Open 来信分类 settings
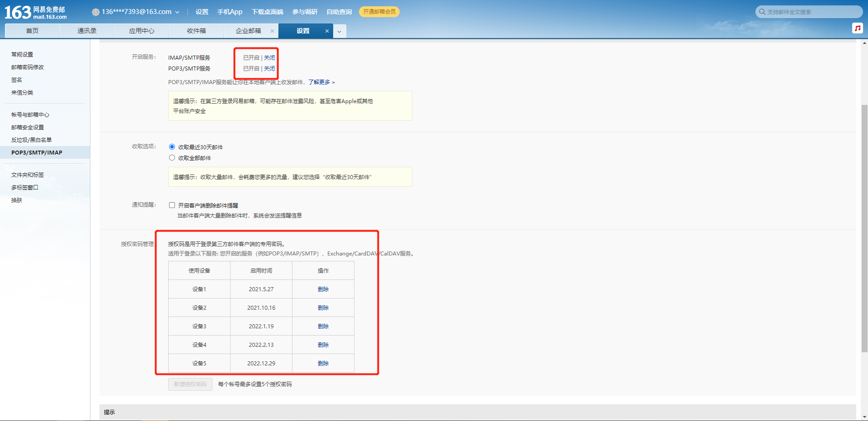This screenshot has height=421, width=868. (22, 92)
